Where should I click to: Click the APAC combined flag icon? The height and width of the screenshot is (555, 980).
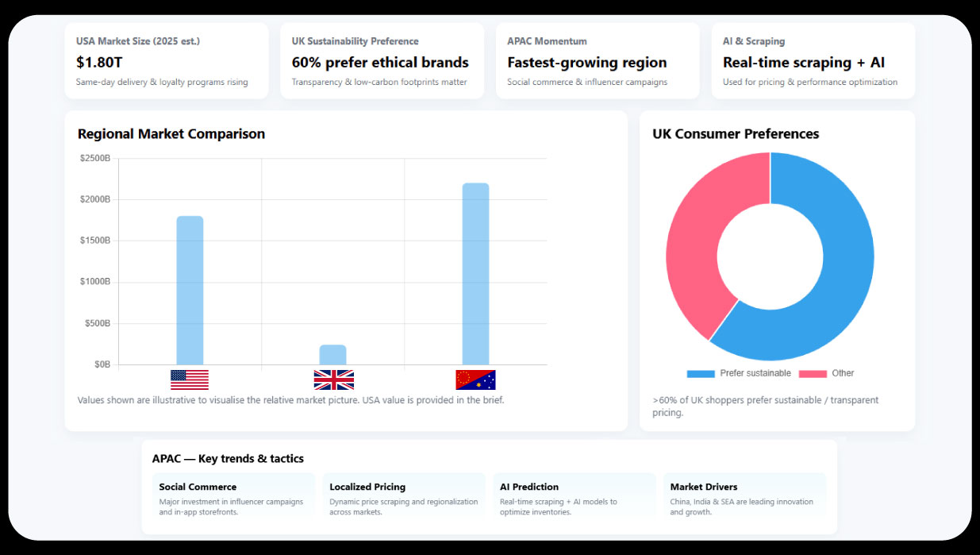point(475,380)
